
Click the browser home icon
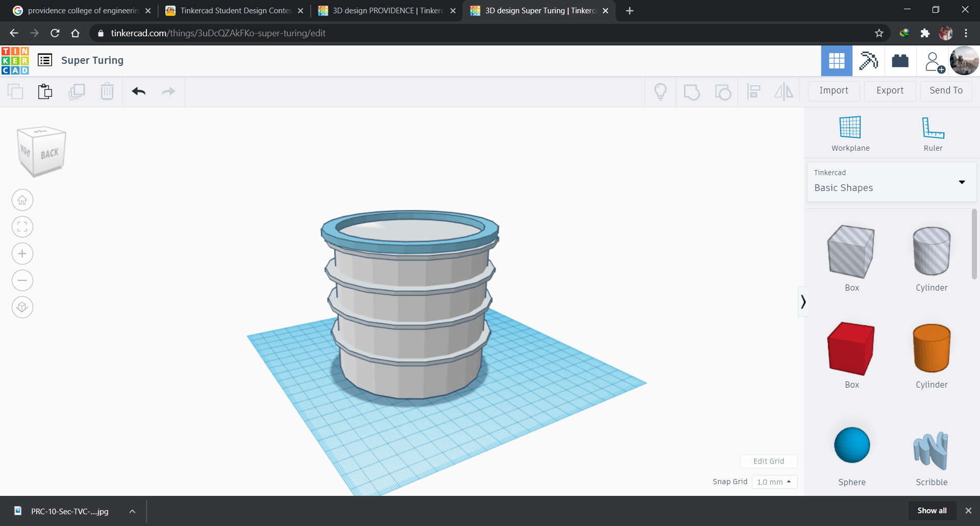[76, 33]
